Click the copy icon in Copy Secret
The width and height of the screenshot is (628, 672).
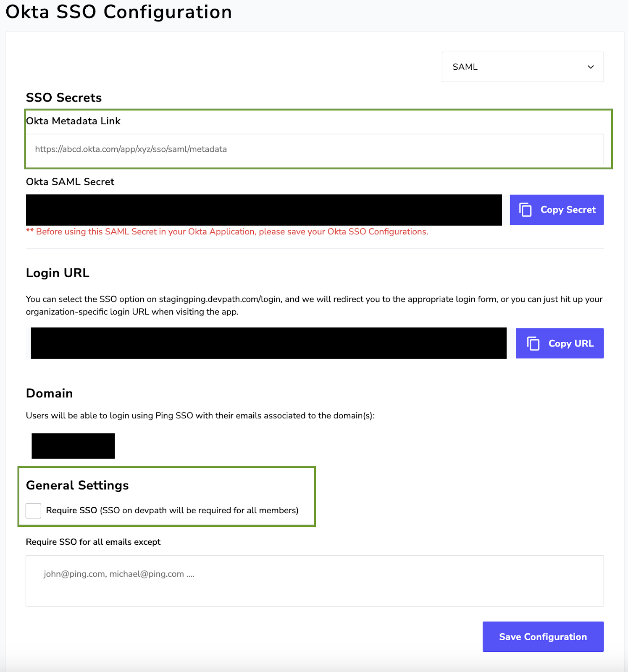[526, 210]
